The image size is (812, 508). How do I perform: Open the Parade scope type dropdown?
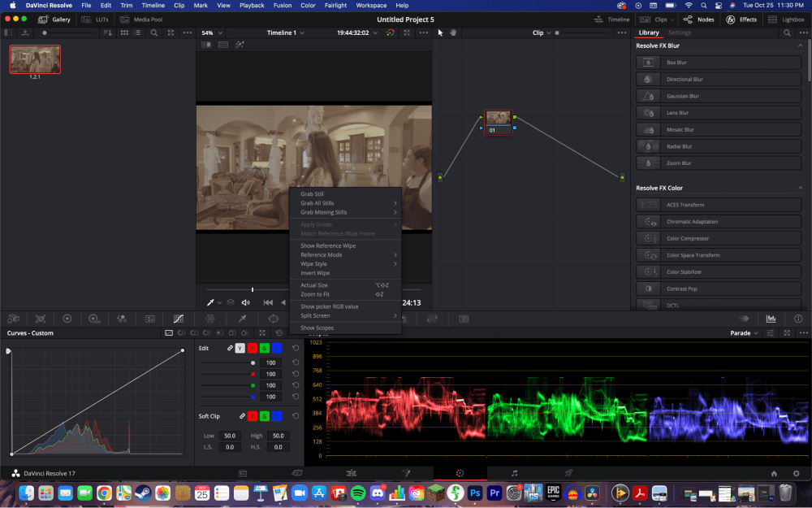pos(745,333)
